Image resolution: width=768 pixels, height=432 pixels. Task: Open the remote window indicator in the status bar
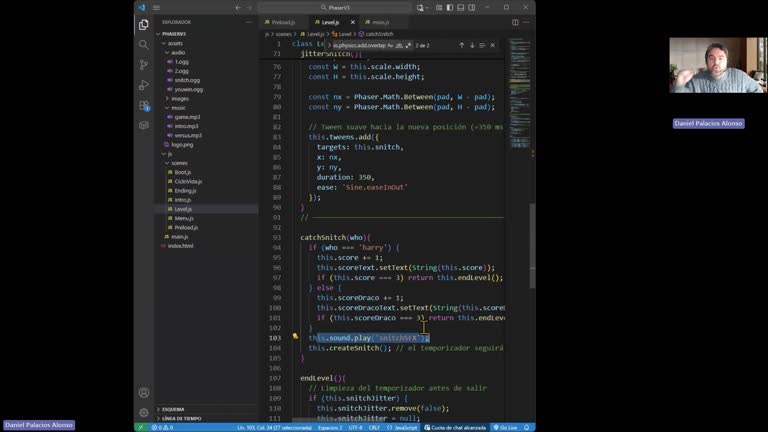coord(141,428)
